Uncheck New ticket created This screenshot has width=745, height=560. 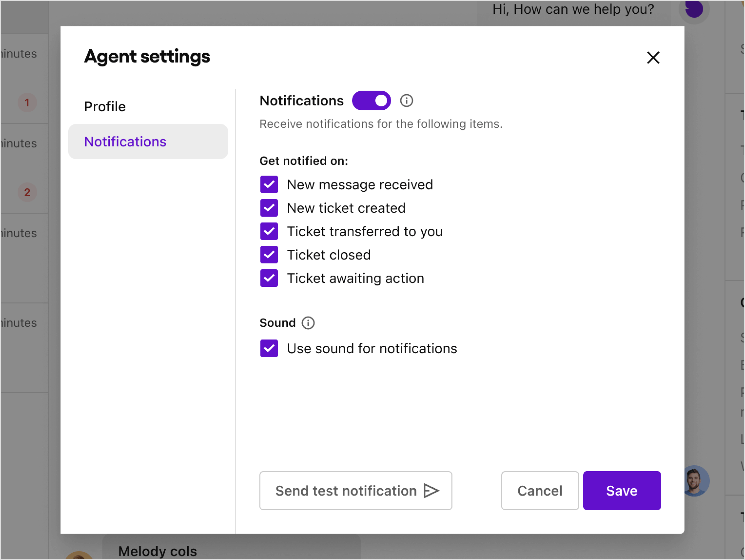point(269,208)
